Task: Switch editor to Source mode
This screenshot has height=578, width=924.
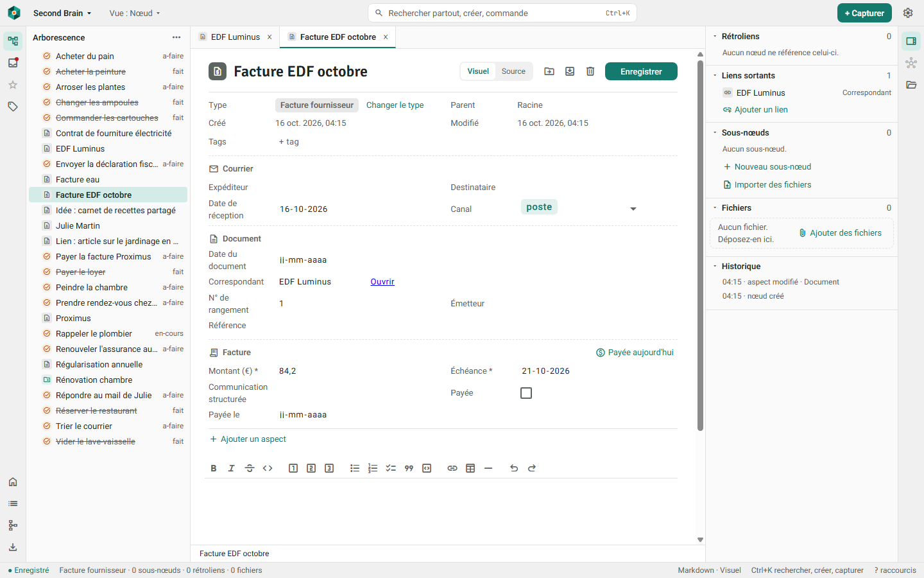Action: [x=513, y=71]
